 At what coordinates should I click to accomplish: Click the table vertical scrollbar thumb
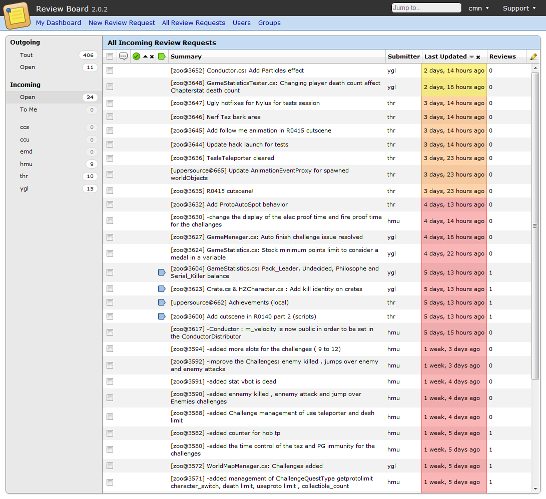[535, 226]
